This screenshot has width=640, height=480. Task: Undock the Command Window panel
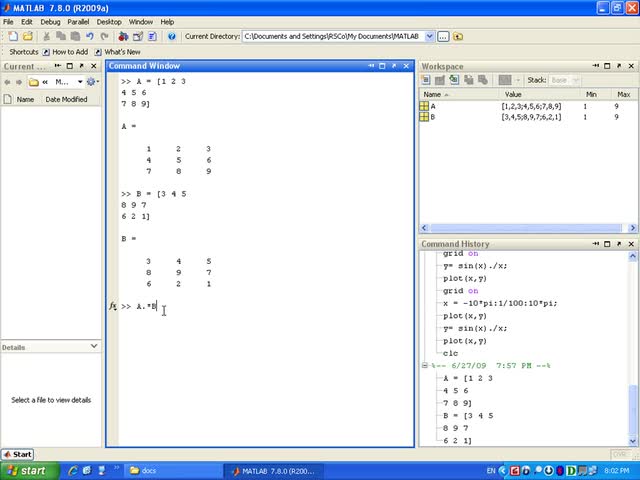pos(394,66)
